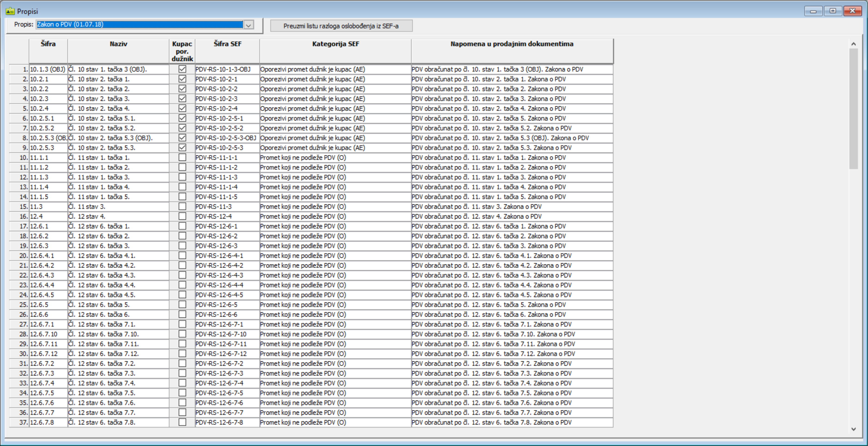
Task: Click the Naziv column header
Action: (118, 51)
